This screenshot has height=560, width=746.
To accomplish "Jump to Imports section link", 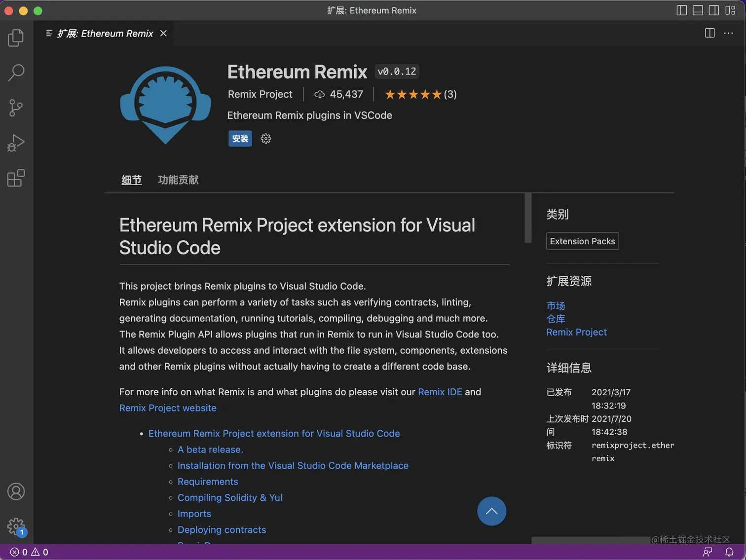I will pos(194,514).
